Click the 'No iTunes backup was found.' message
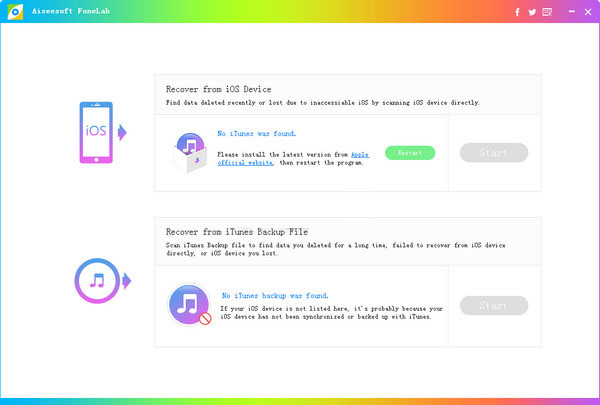The image size is (600, 405). click(275, 296)
